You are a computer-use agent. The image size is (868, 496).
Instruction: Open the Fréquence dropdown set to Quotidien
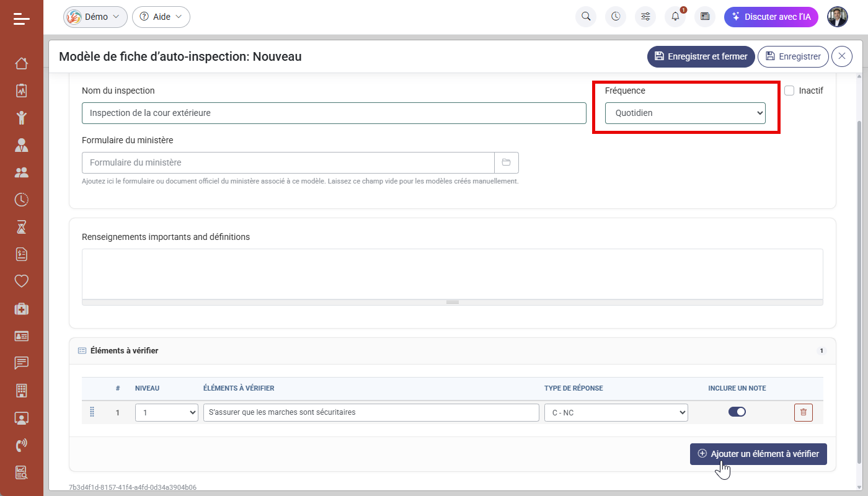coord(685,113)
